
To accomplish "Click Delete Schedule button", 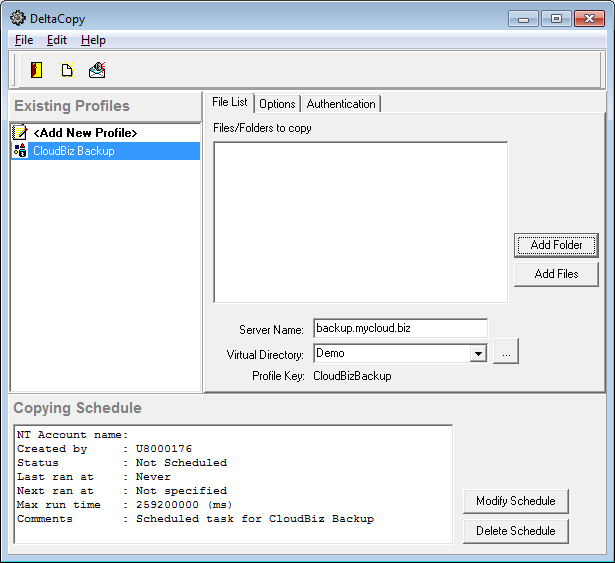I will point(515,531).
